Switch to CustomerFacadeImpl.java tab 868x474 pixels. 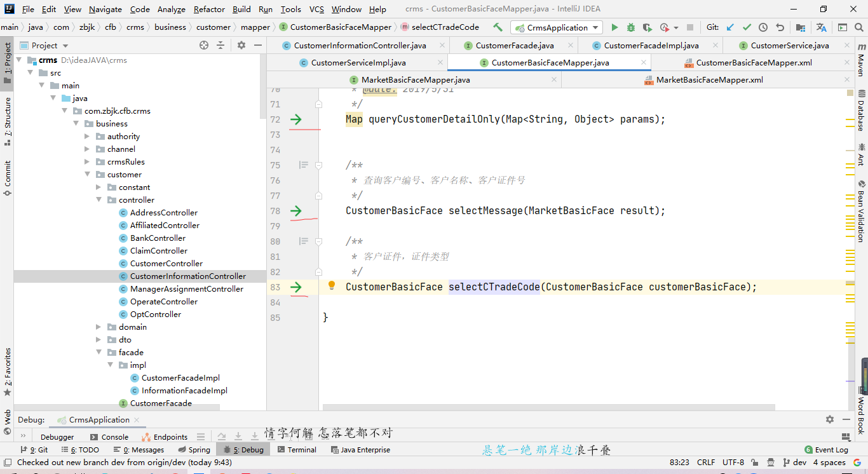[651, 46]
